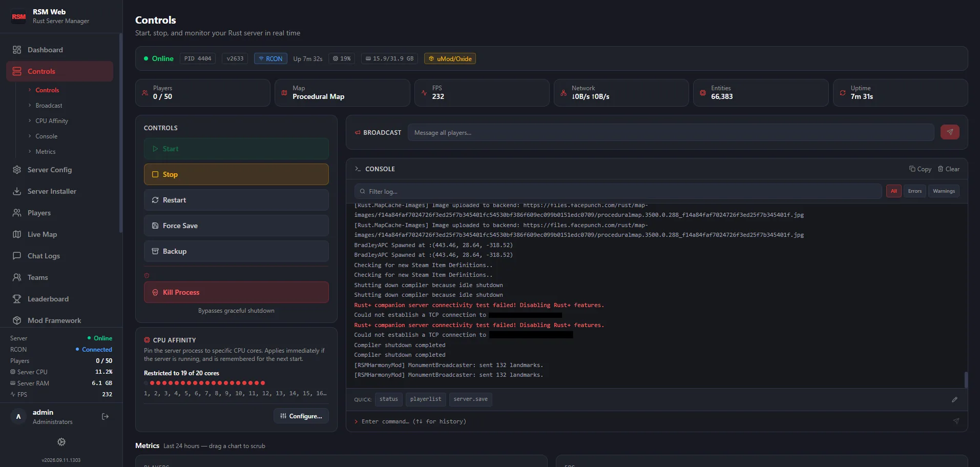Click the v2633 version badge

coord(235,58)
